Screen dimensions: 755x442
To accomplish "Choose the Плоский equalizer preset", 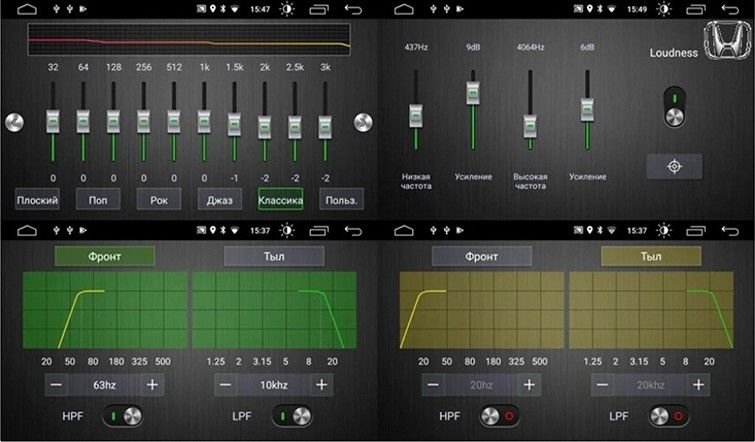I will pyautogui.click(x=38, y=199).
